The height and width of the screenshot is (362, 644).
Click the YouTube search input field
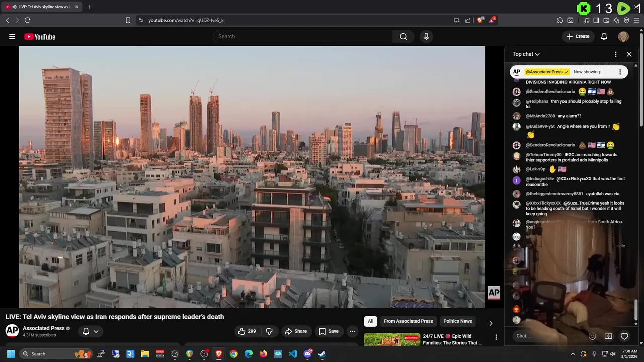(303, 36)
